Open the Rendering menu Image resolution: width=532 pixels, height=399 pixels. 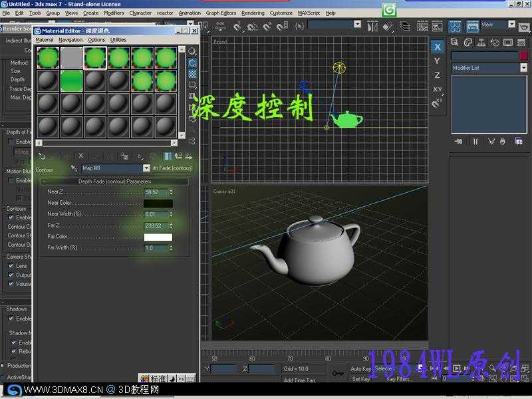click(252, 13)
